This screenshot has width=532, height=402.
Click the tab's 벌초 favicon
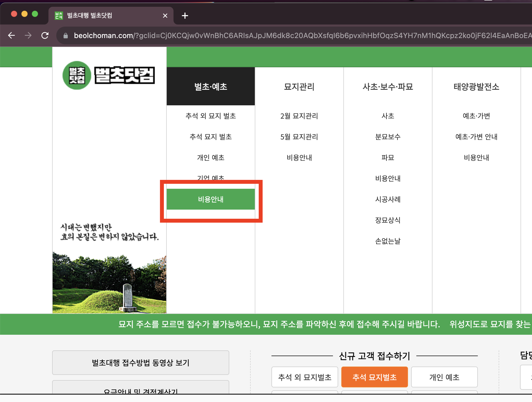pos(59,16)
